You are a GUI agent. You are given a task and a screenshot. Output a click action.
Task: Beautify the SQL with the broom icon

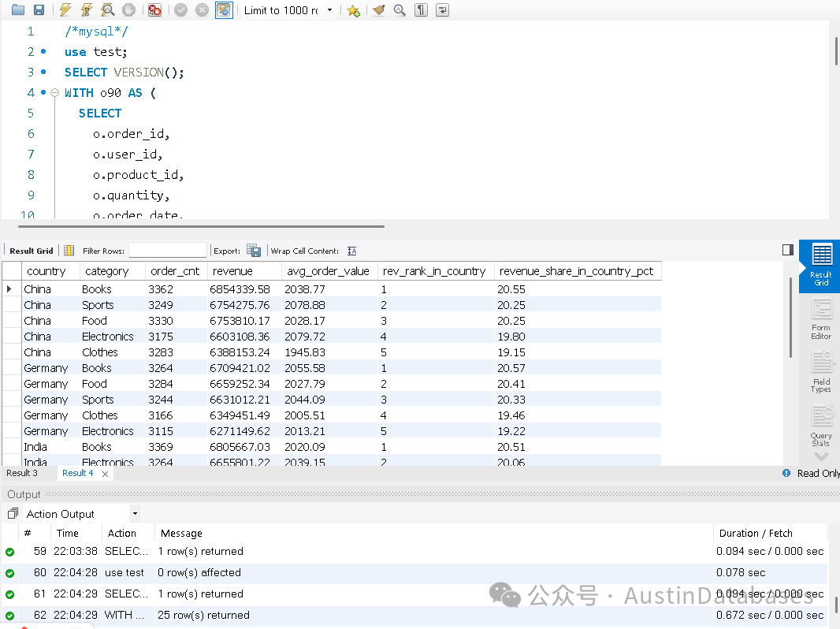point(379,9)
